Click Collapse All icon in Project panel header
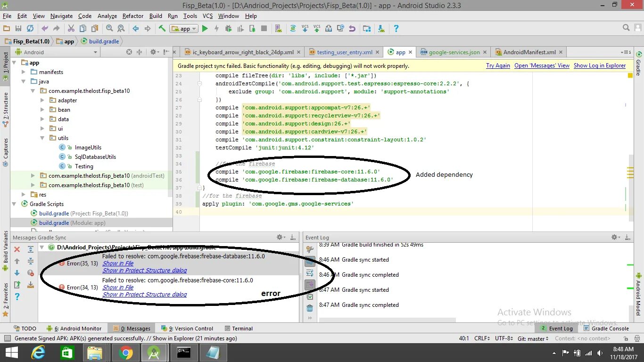Image resolution: width=644 pixels, height=362 pixels. click(x=140, y=52)
